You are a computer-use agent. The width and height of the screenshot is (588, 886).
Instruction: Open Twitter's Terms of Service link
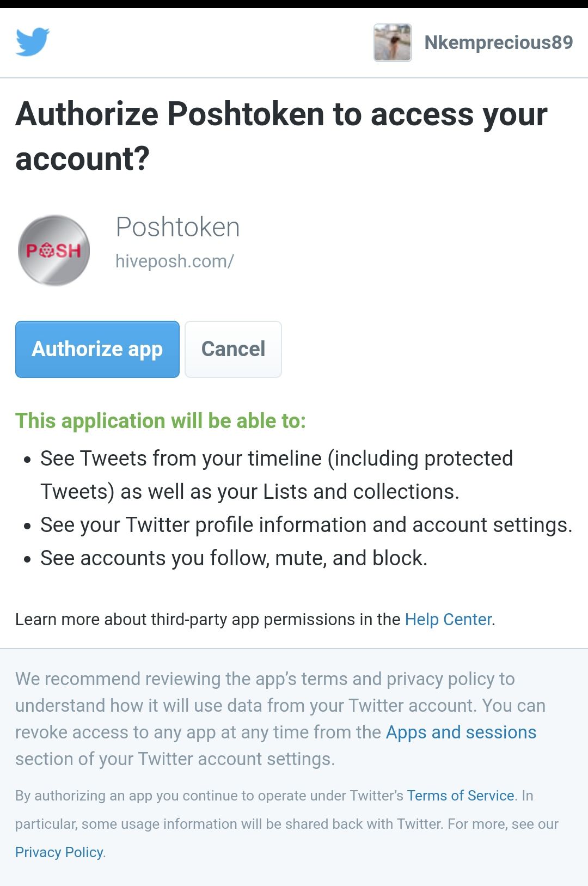[461, 796]
